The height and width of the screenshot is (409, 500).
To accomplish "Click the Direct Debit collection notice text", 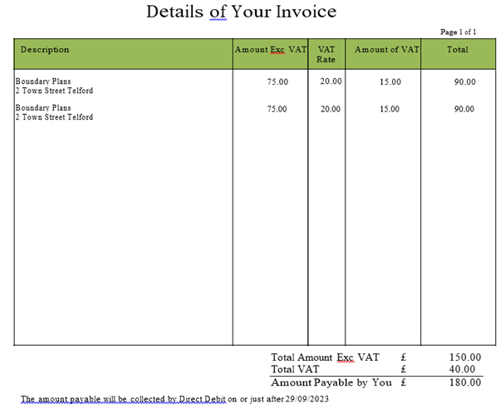I will [175, 399].
